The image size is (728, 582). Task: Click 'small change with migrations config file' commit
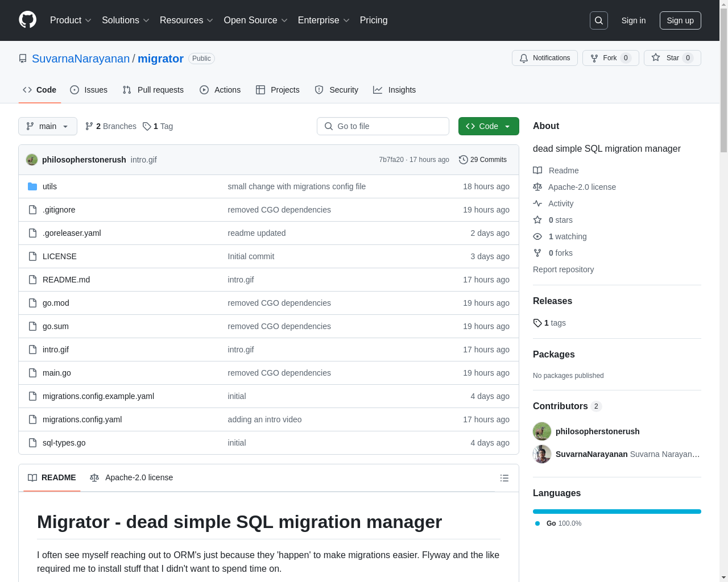pyautogui.click(x=297, y=186)
